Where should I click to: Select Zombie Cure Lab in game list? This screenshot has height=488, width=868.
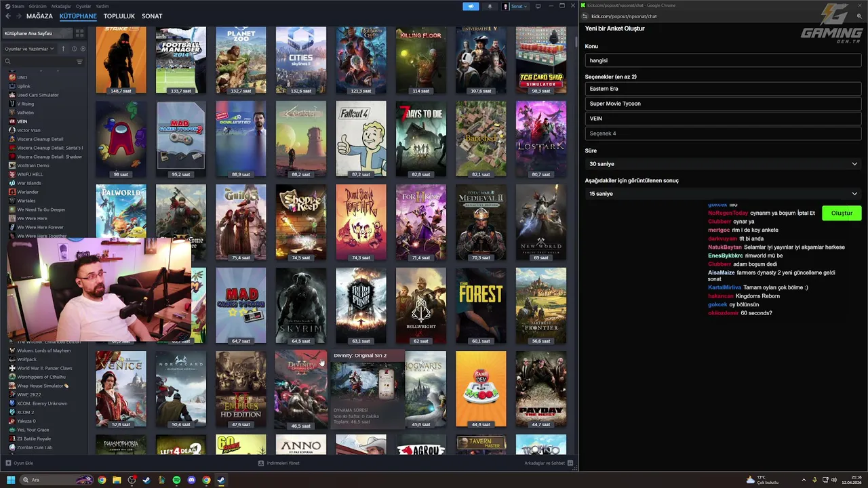34,447
